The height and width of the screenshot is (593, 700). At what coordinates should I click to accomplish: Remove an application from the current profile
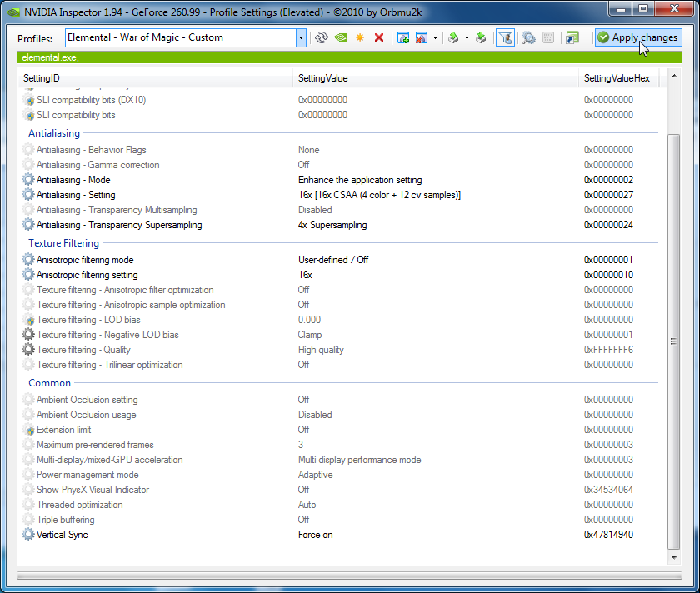pyautogui.click(x=422, y=38)
